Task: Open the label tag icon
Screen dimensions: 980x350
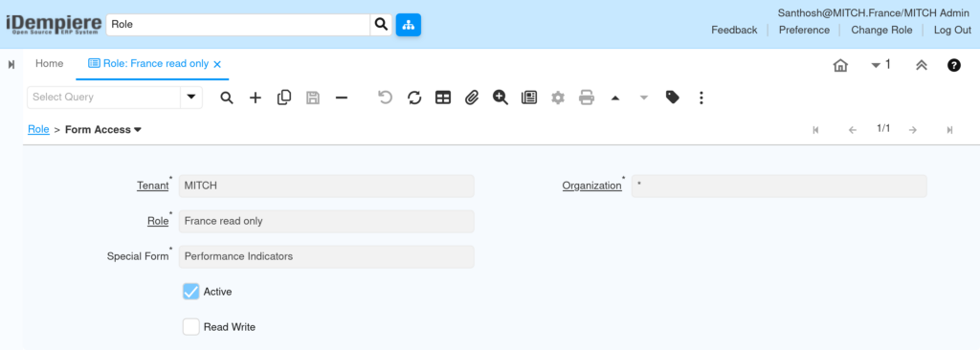Action: click(673, 98)
